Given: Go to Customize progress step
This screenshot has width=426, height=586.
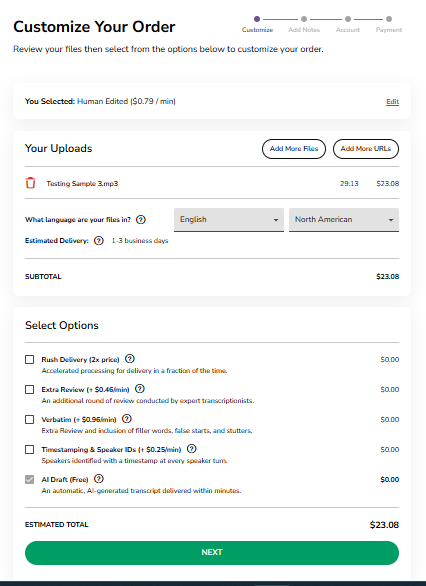Looking at the screenshot, I should click(257, 24).
